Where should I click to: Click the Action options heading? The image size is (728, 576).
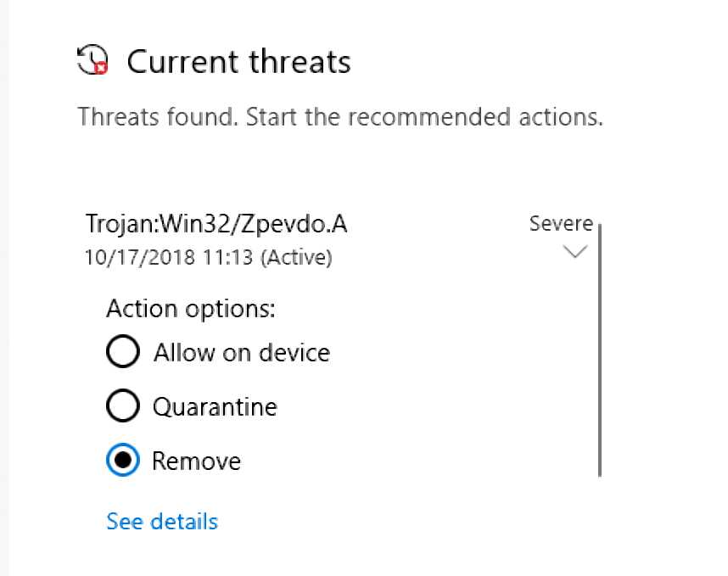click(x=190, y=308)
